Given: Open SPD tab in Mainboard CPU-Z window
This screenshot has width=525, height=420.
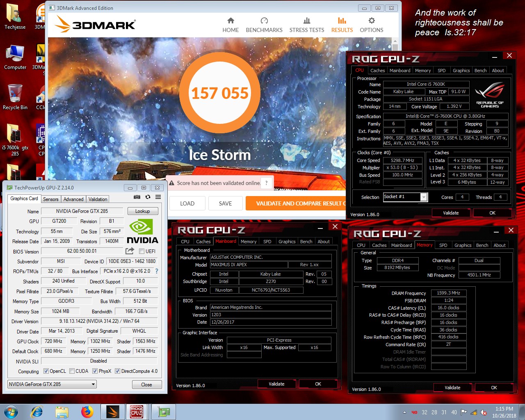Looking at the screenshot, I should click(267, 242).
